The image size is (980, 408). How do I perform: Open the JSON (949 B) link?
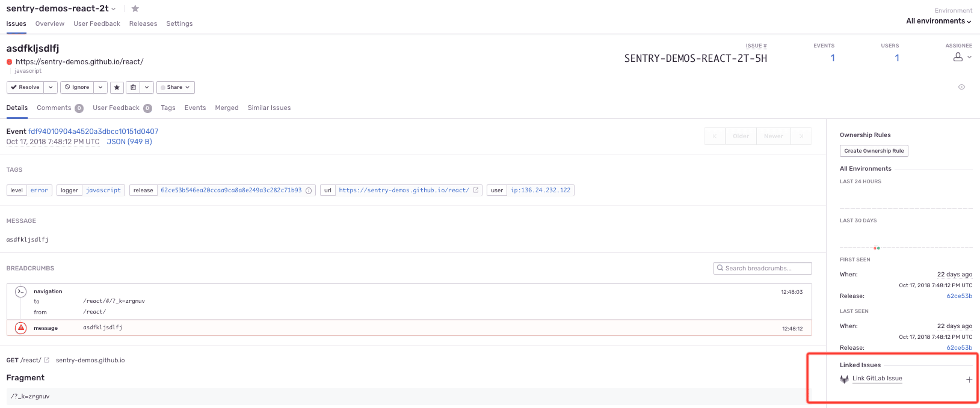pos(129,142)
